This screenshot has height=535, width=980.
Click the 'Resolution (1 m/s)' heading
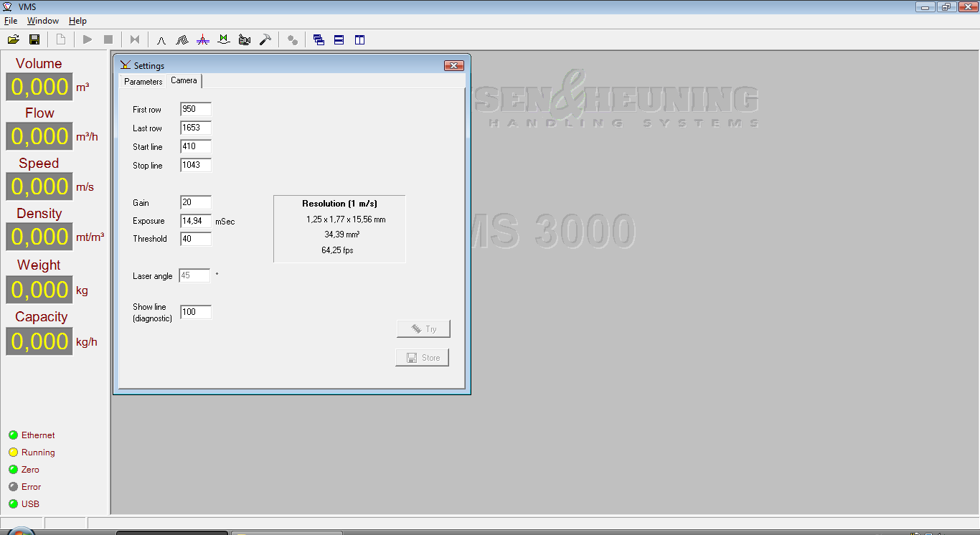coord(339,204)
